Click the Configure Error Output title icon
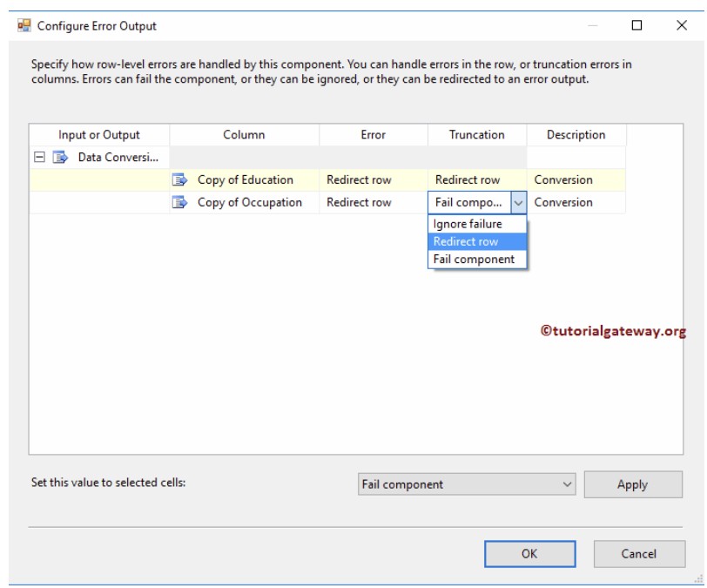The image size is (707, 588). (x=24, y=26)
